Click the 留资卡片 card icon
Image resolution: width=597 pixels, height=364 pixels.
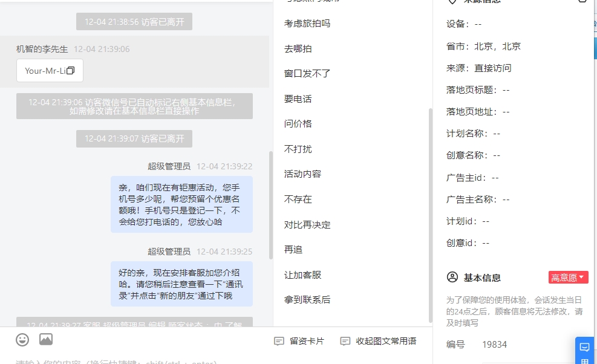point(279,341)
